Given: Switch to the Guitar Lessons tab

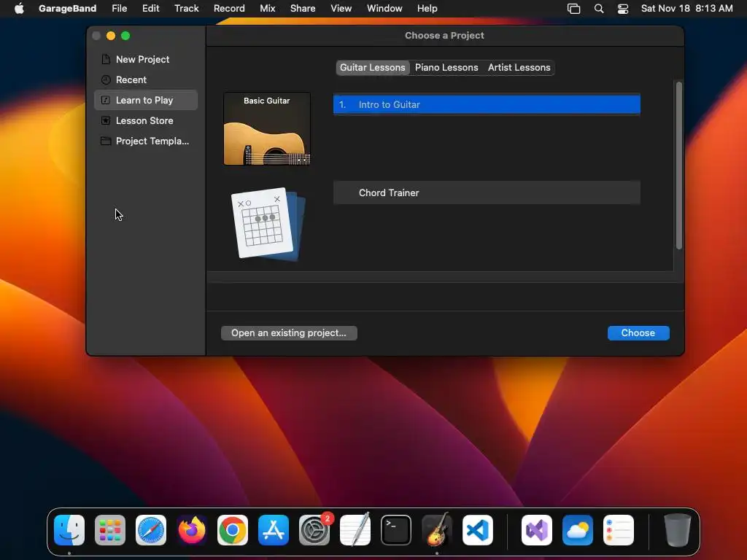Looking at the screenshot, I should coord(373,68).
